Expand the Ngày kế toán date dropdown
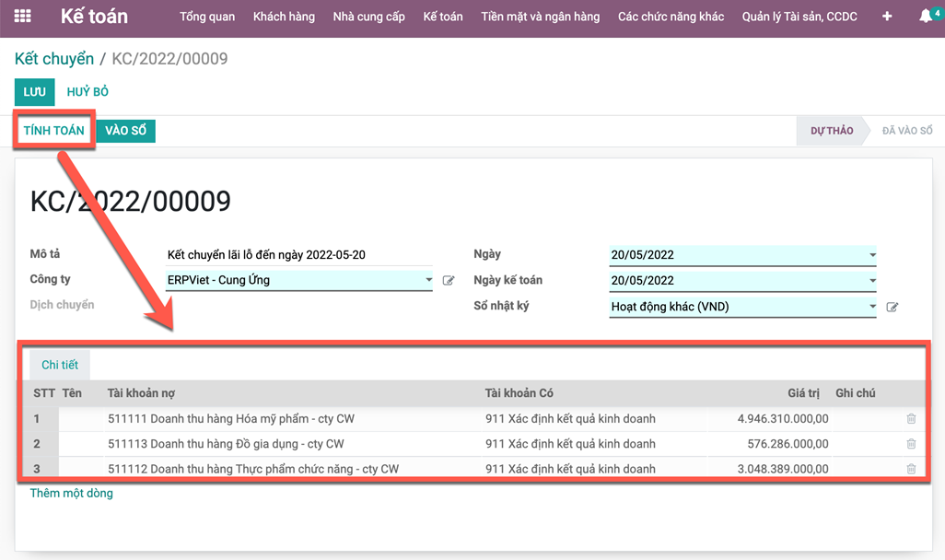Image resolution: width=945 pixels, height=560 pixels. (x=872, y=281)
